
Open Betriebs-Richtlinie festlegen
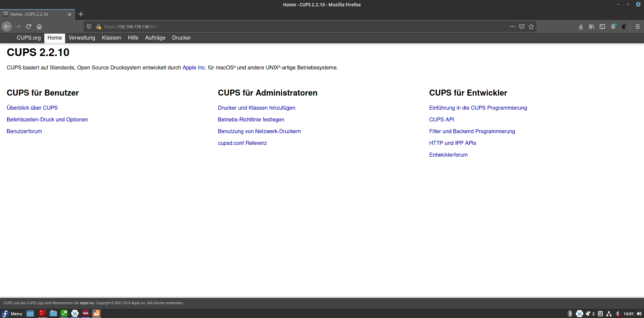251,119
